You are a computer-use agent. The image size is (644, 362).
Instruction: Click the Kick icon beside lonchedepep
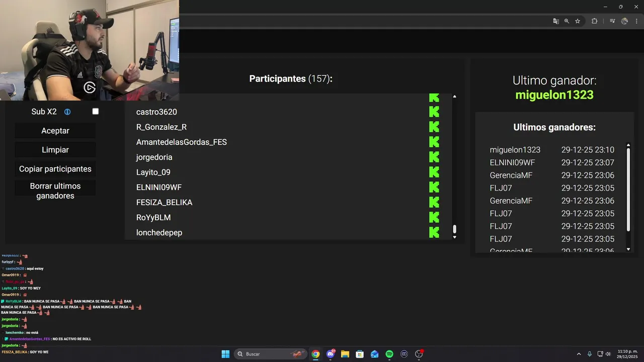click(434, 232)
